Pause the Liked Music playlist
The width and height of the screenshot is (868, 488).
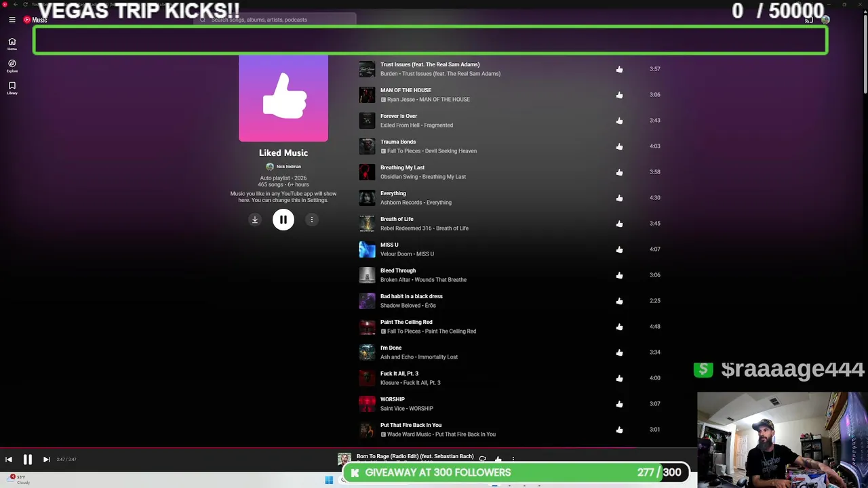click(x=283, y=220)
